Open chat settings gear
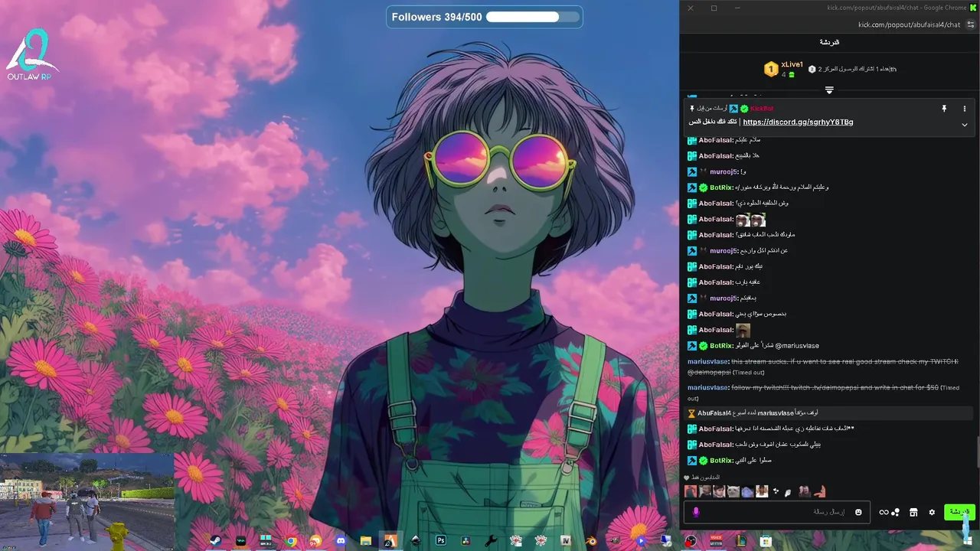The image size is (980, 551). pos(932,512)
